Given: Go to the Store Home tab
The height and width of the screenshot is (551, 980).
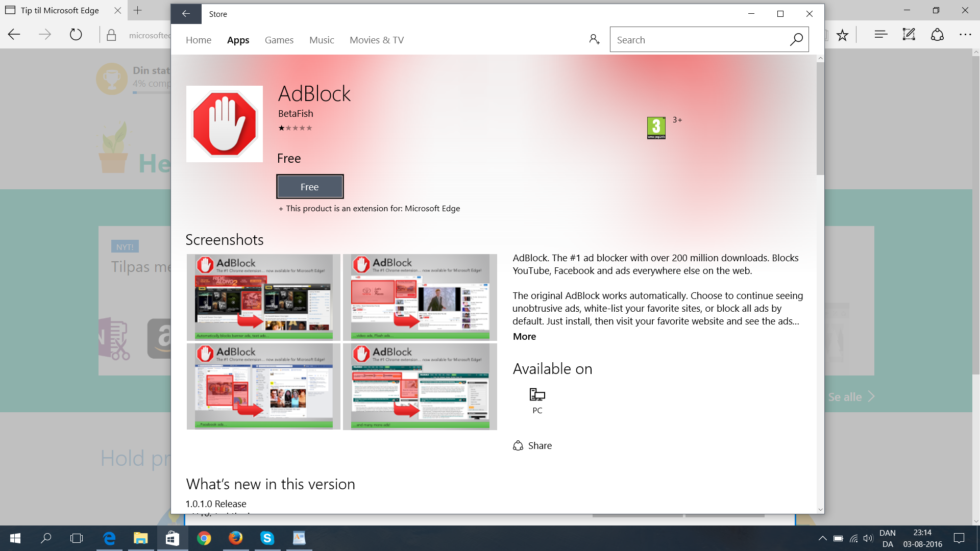Looking at the screenshot, I should 198,40.
